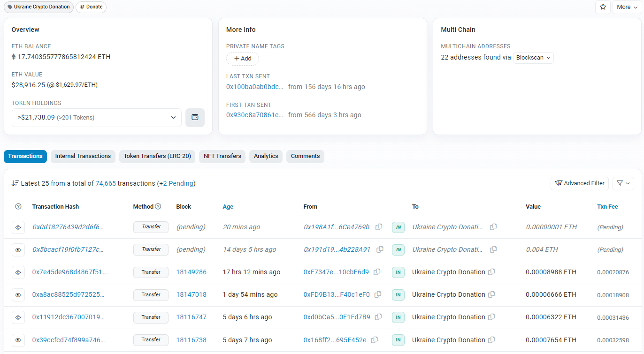Expand the token holdings value dropdown
Screen dimensions: 644x354
point(173,117)
